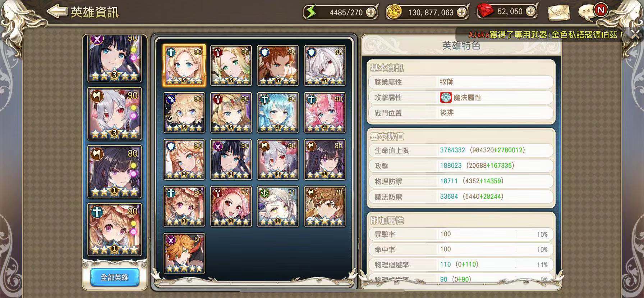The width and height of the screenshot is (644, 298).
Task: Click the 生命值上限 stat row
Action: coord(461,150)
